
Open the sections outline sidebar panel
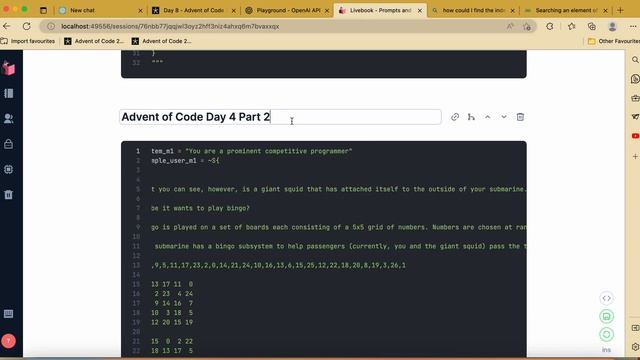pyautogui.click(x=9, y=93)
